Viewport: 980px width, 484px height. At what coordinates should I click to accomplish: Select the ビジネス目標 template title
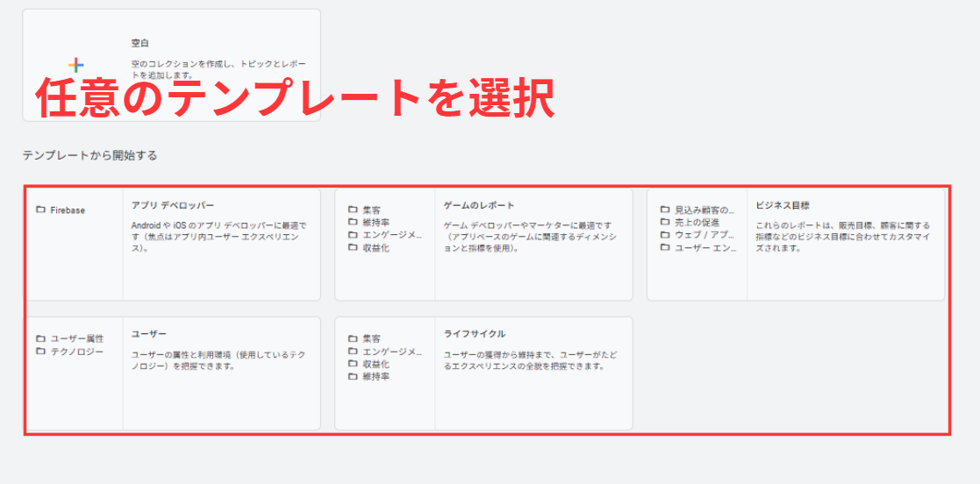(783, 205)
